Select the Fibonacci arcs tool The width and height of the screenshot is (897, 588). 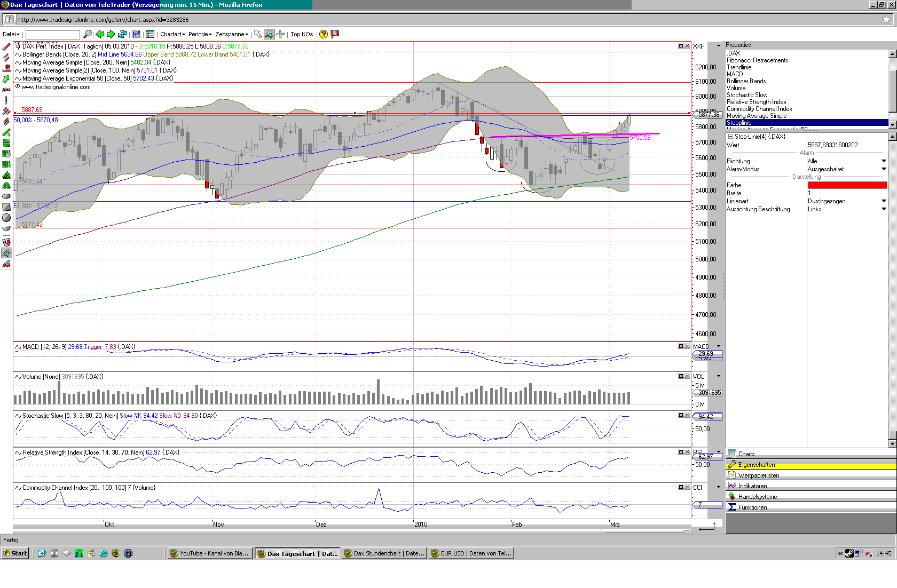[x=6, y=186]
